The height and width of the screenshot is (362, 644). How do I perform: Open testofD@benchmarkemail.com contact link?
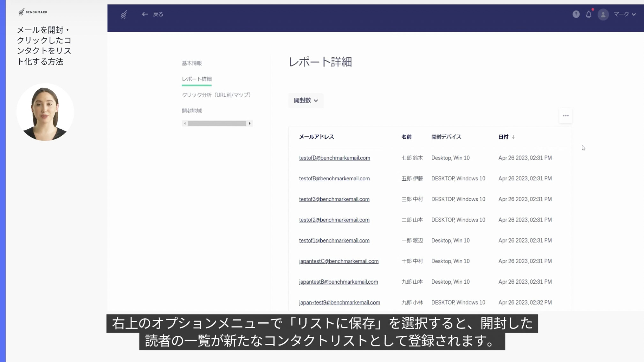(x=334, y=158)
